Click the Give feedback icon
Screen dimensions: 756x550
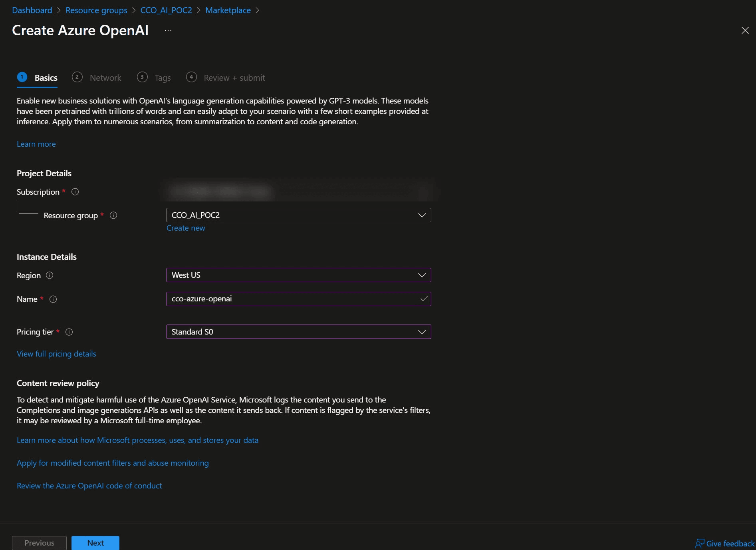pyautogui.click(x=700, y=543)
